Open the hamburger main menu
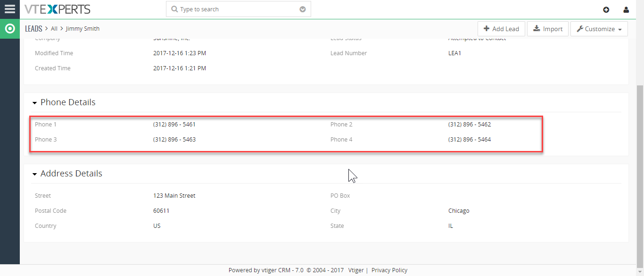 (x=9, y=9)
